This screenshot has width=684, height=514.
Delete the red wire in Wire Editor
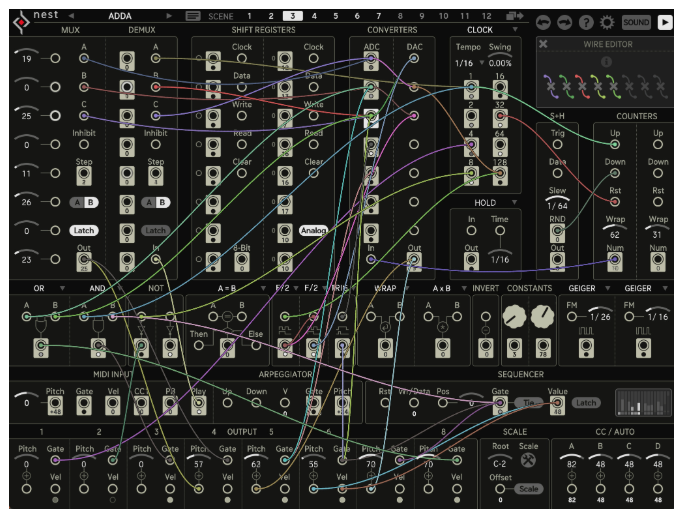coord(582,86)
